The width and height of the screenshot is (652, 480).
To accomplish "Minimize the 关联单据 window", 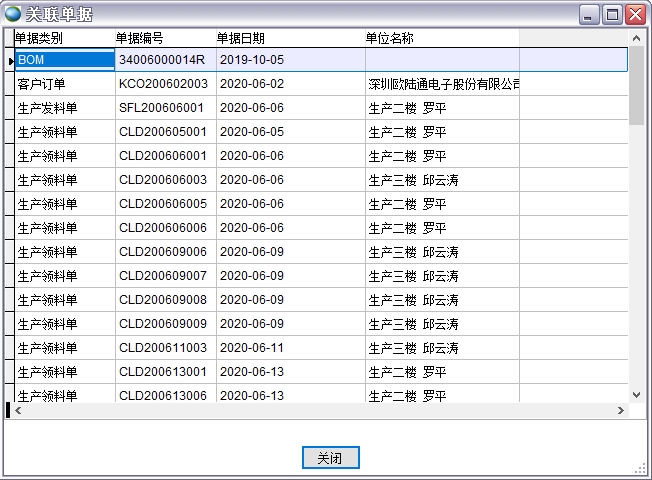I will point(590,14).
